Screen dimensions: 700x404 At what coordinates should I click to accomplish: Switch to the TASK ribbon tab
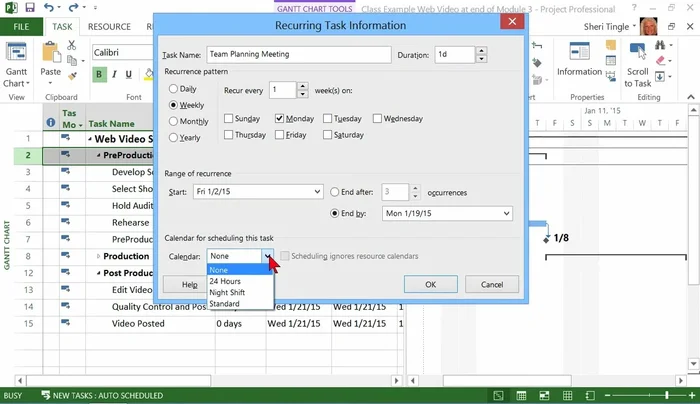pos(62,26)
